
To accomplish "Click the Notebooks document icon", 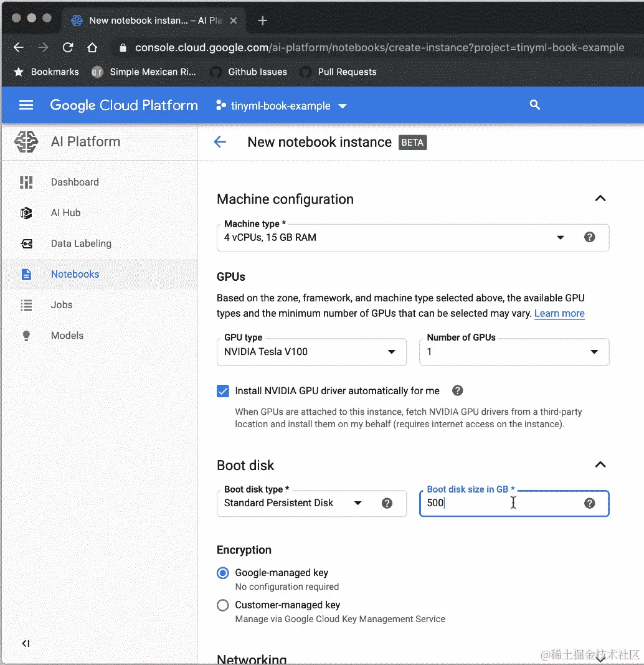I will (26, 275).
